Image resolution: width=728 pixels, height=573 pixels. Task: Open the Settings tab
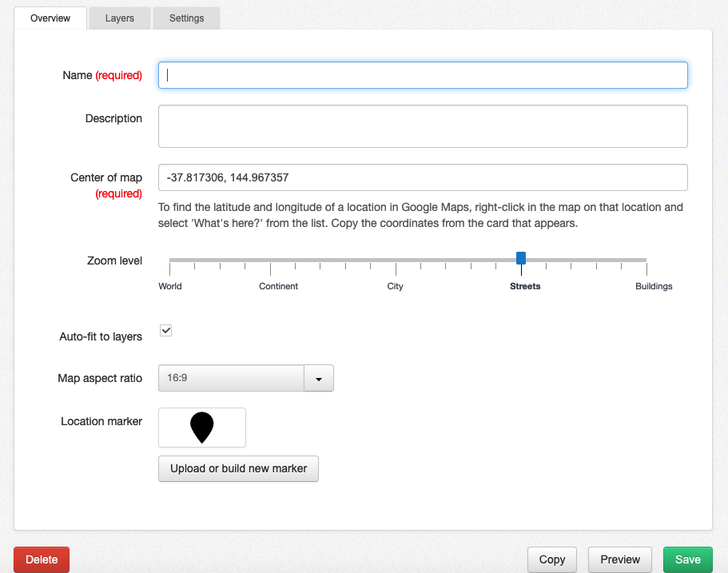(186, 18)
